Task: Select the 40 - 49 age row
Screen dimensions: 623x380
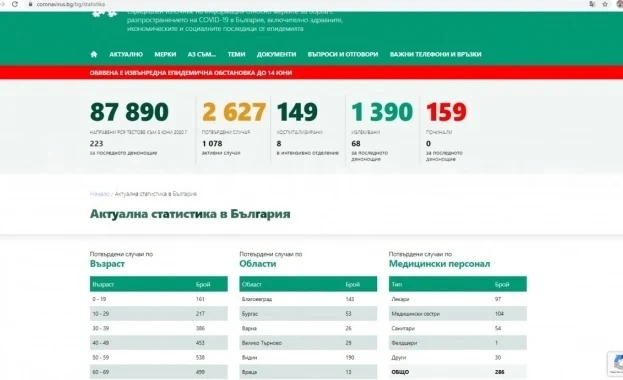Action: click(159, 343)
